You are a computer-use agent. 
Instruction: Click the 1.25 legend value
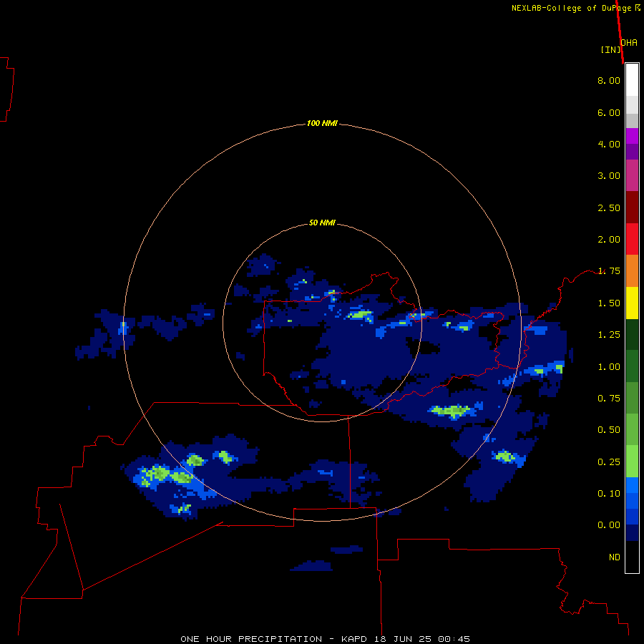(609, 335)
